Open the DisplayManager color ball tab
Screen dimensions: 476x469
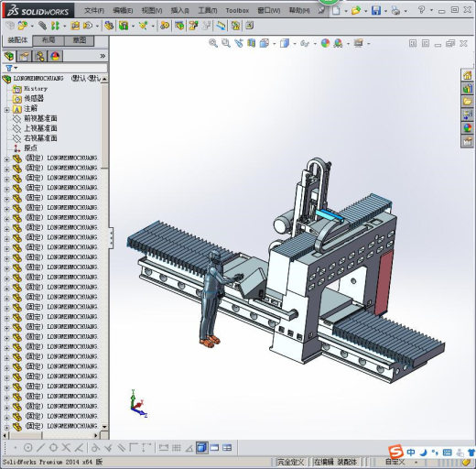point(55,56)
